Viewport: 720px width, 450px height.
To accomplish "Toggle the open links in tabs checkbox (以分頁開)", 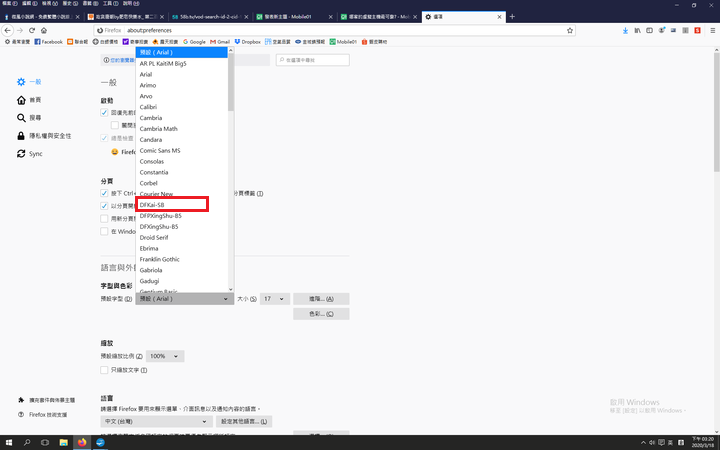I will tap(104, 206).
